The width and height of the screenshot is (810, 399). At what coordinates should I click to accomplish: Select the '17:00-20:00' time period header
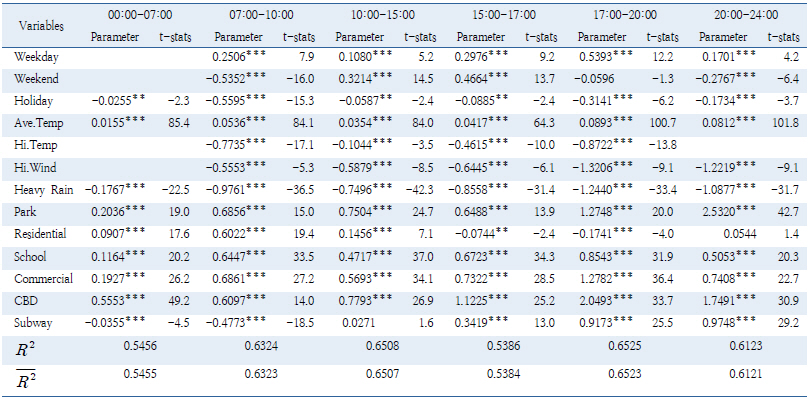pos(625,16)
